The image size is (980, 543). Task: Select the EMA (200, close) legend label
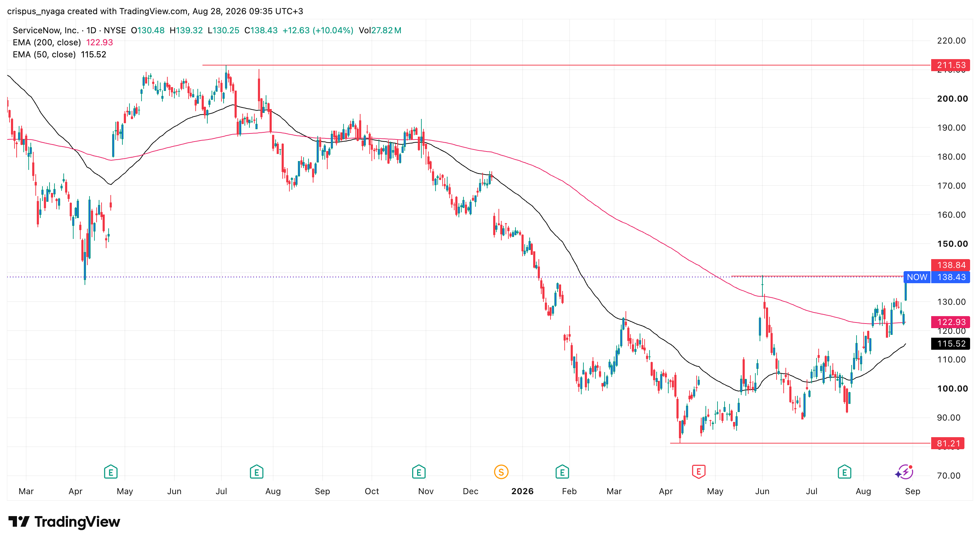[x=47, y=42]
